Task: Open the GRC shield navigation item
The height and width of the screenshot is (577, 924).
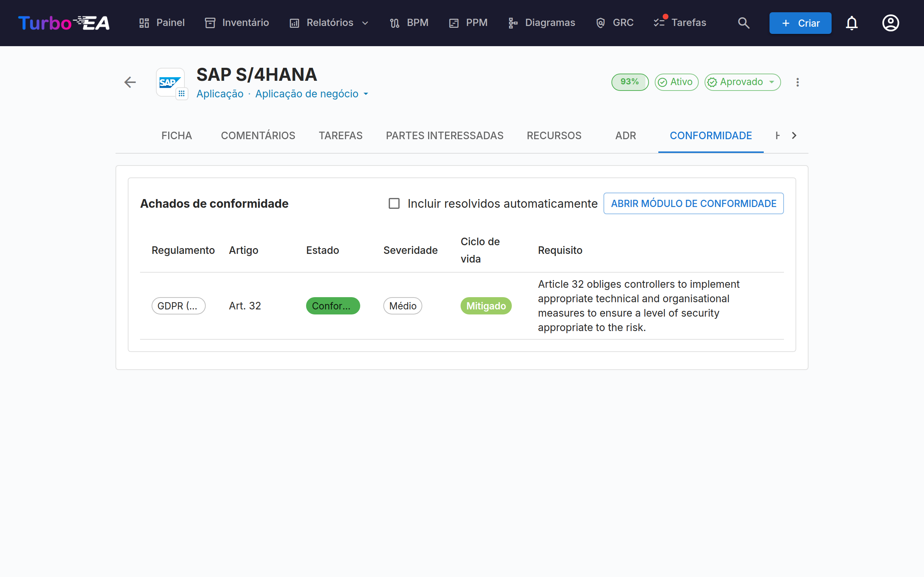Action: click(615, 23)
